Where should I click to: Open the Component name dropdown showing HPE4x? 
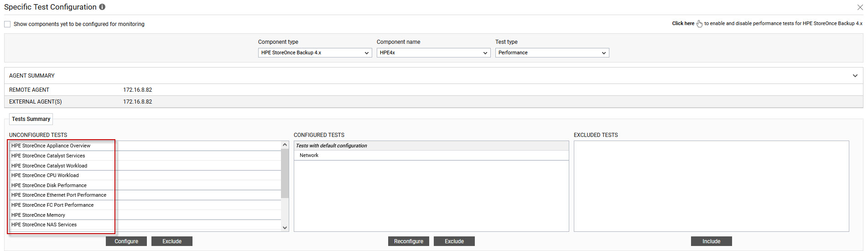pyautogui.click(x=433, y=53)
